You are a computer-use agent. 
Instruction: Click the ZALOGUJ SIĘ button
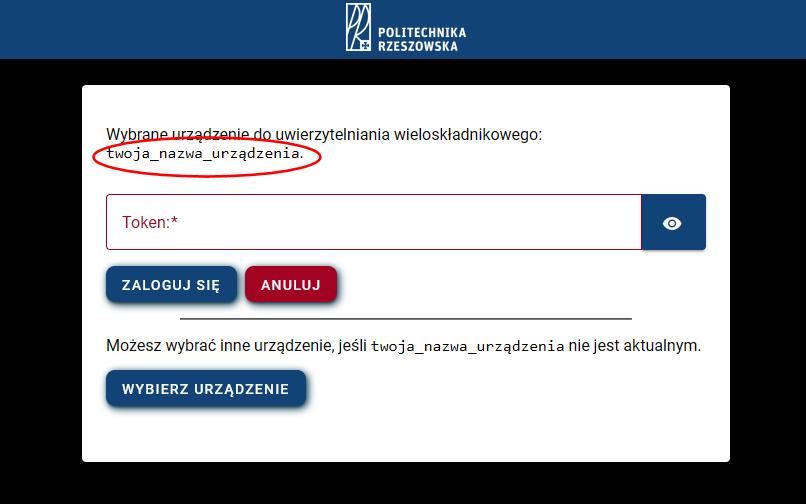pyautogui.click(x=171, y=284)
